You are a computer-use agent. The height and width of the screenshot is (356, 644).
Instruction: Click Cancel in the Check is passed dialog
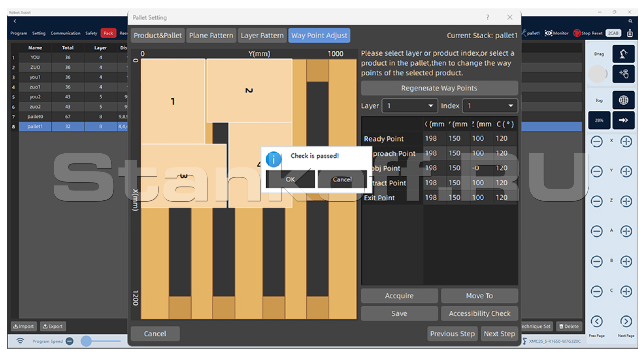342,179
